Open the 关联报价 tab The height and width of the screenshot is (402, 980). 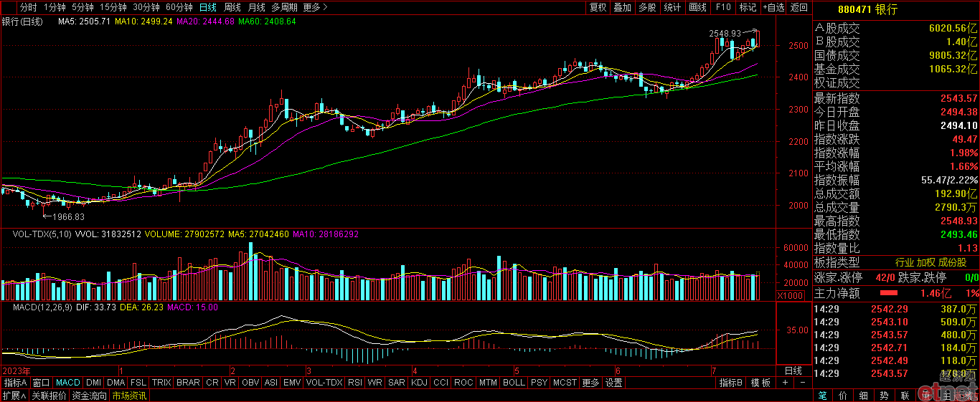49,396
